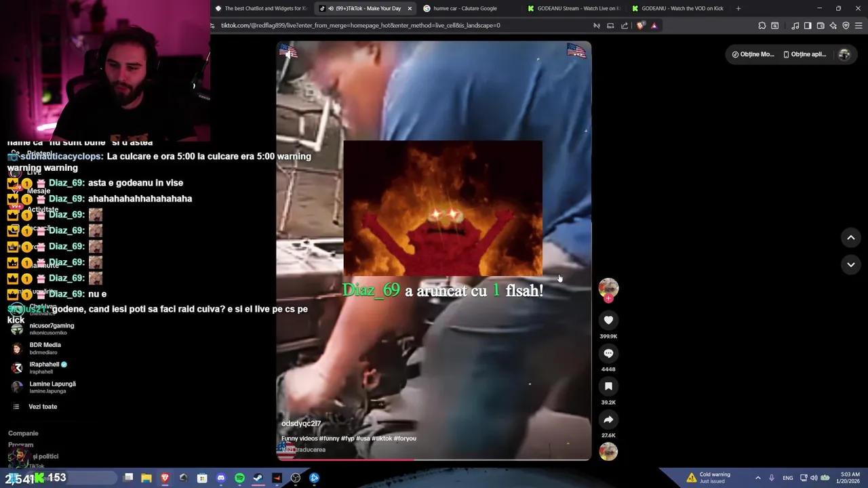The height and width of the screenshot is (488, 868).
Task: Click the microphone tray icon
Action: click(x=772, y=478)
